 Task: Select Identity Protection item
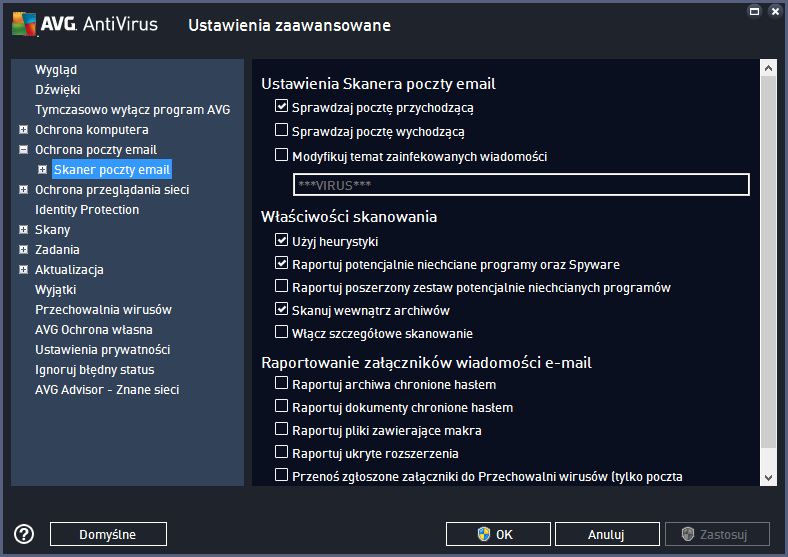click(x=87, y=210)
